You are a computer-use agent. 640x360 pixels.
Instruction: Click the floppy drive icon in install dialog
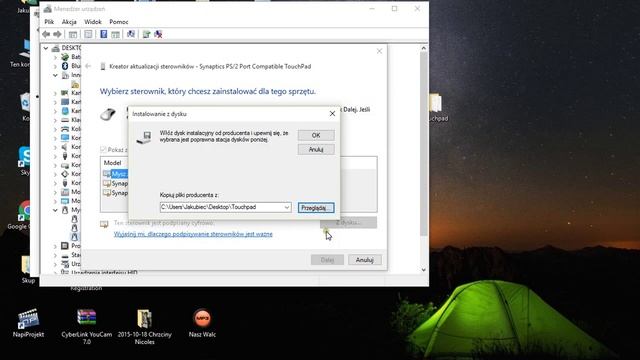pyautogui.click(x=144, y=137)
